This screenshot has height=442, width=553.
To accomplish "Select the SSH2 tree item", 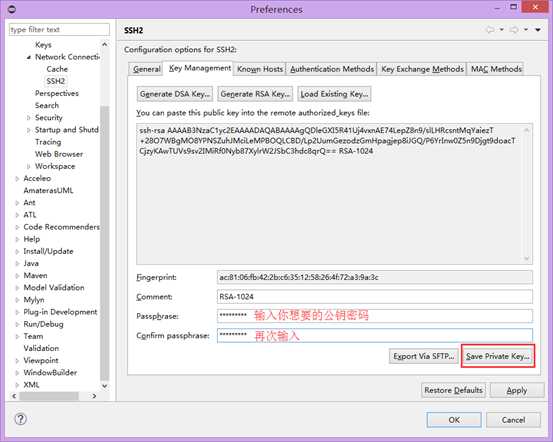I will [x=56, y=81].
